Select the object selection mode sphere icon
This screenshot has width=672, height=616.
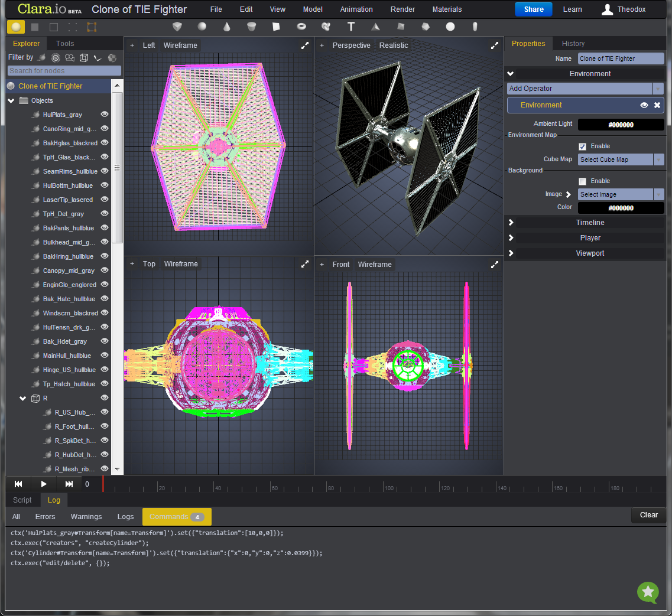[16, 27]
